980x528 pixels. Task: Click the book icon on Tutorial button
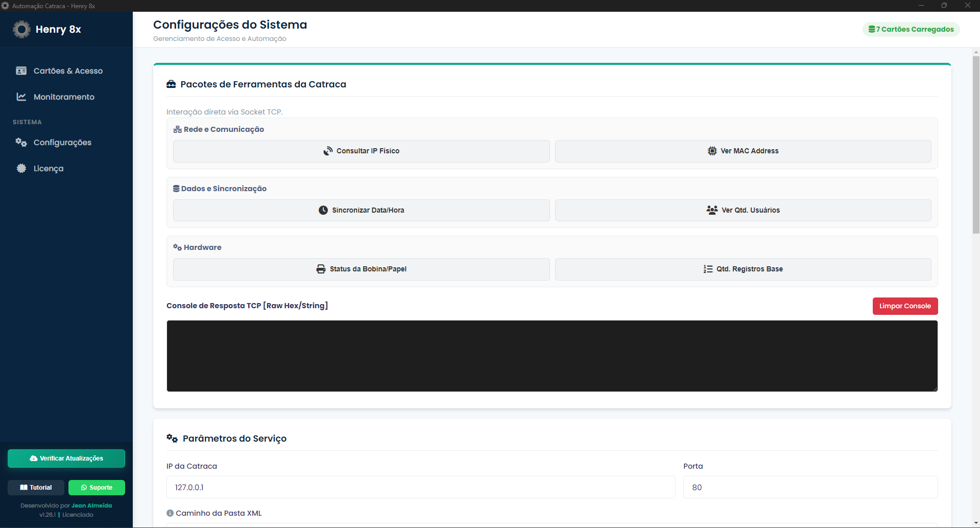pos(23,488)
